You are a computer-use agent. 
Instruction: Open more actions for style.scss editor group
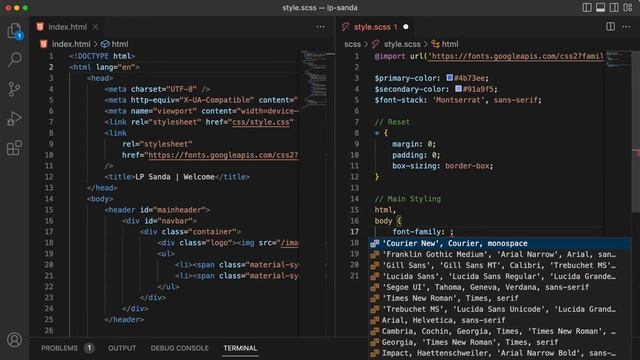pyautogui.click(x=627, y=27)
